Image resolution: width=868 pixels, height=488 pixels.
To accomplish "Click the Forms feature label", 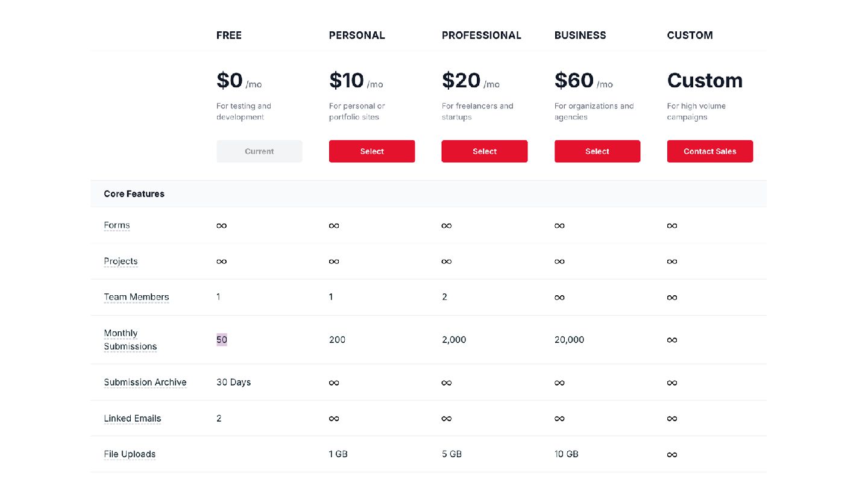I will pyautogui.click(x=117, y=225).
